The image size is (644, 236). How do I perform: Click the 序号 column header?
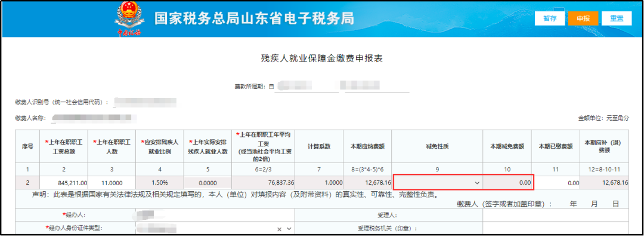coord(27,146)
